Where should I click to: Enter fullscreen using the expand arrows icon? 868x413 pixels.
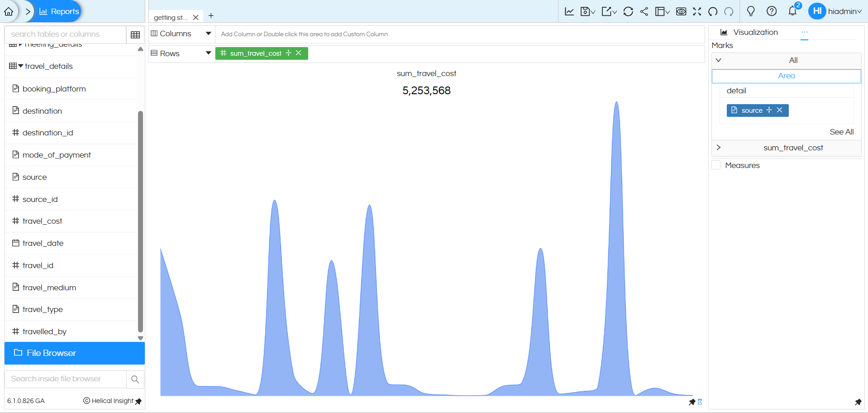pyautogui.click(x=697, y=11)
